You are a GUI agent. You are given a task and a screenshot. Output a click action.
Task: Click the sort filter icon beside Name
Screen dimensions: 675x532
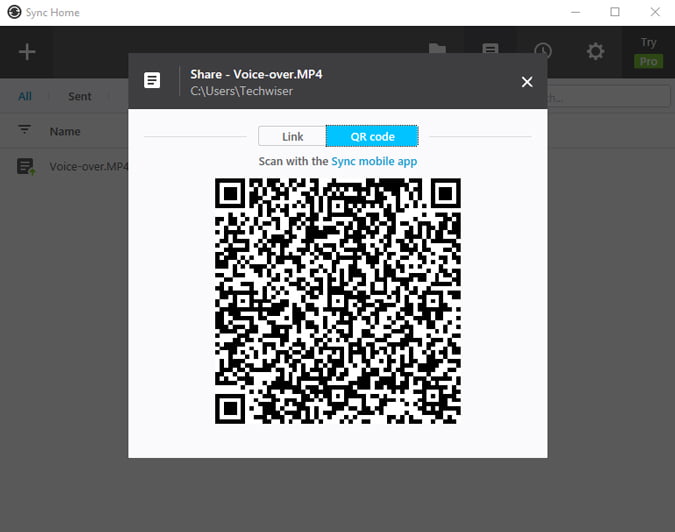coord(25,129)
